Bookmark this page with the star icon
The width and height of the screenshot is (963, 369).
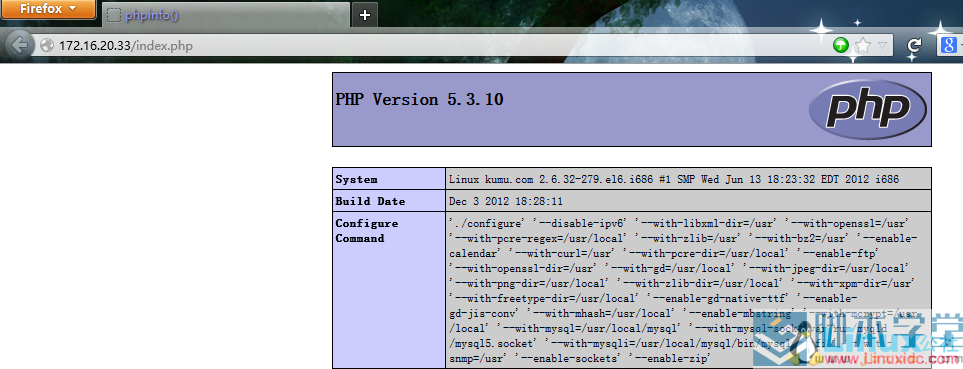coord(863,45)
